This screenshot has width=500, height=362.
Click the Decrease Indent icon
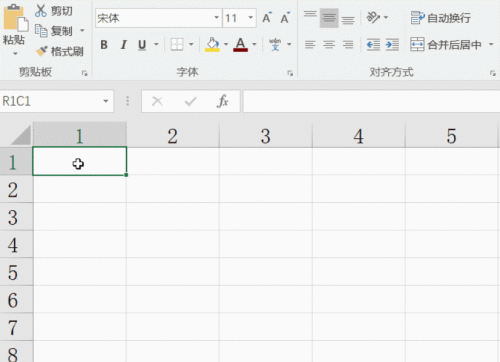[373, 44]
